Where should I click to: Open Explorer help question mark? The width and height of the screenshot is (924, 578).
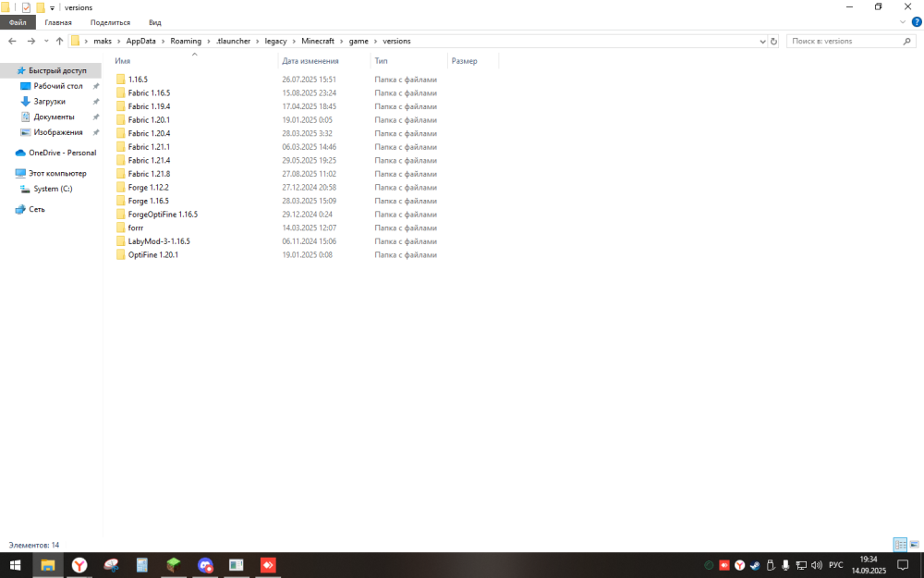[917, 22]
